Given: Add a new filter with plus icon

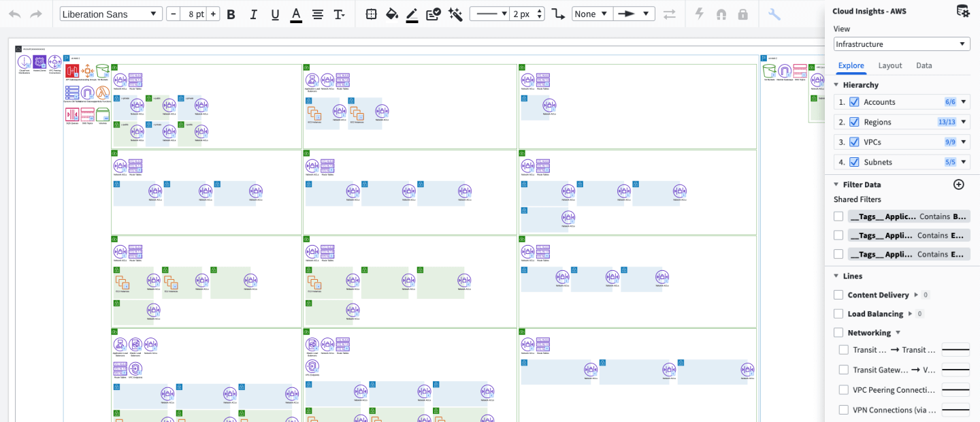Looking at the screenshot, I should (959, 184).
